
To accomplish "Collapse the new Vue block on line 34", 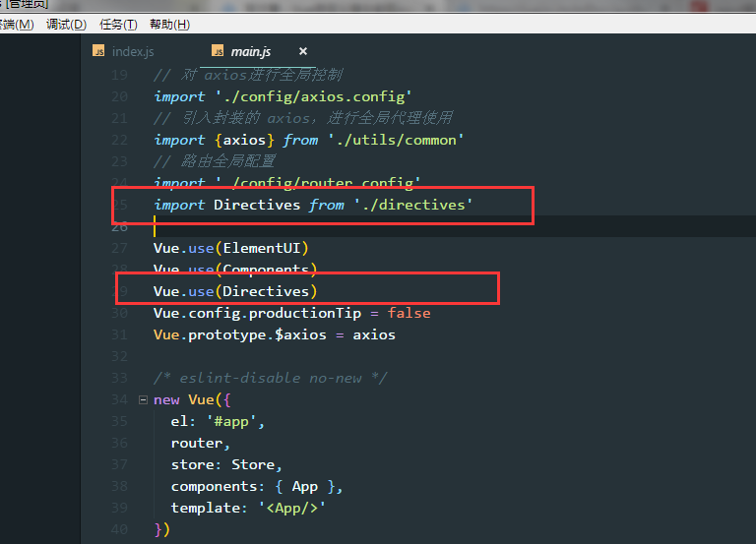I will [x=143, y=399].
